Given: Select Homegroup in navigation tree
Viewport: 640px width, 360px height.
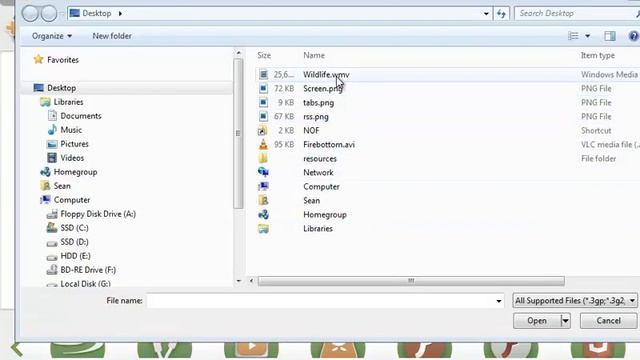Looking at the screenshot, I should [69, 172].
